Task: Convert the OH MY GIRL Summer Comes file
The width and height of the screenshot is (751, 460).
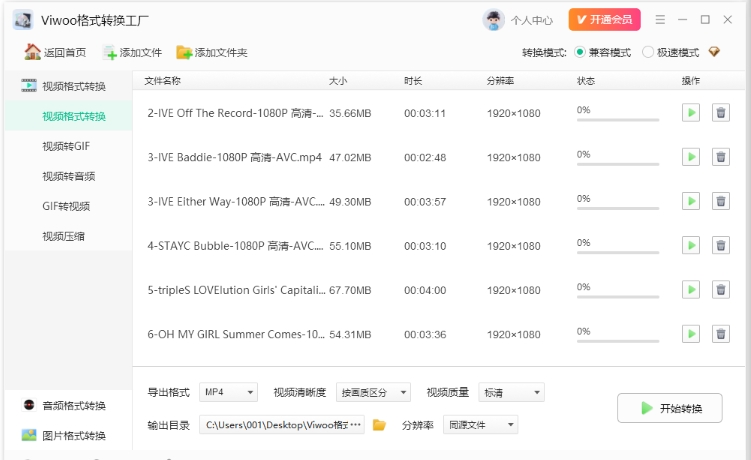Action: (x=691, y=334)
